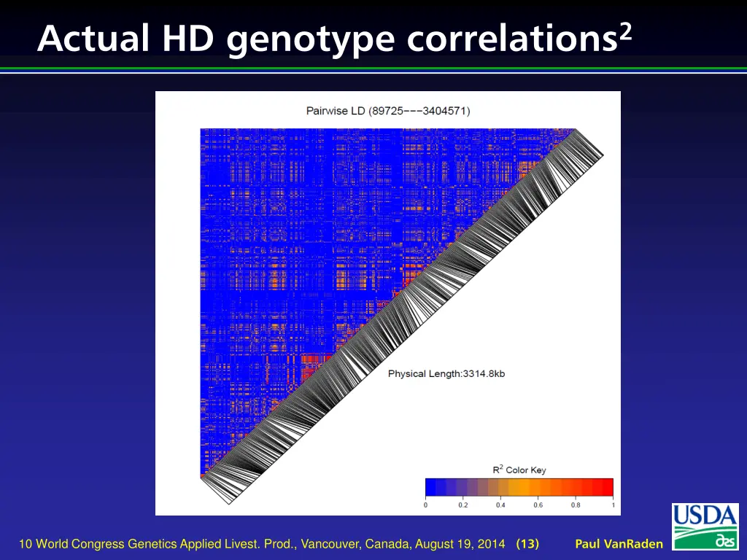Image resolution: width=747 pixels, height=560 pixels.
Task: Click the World Congress footer text
Action: click(263, 543)
